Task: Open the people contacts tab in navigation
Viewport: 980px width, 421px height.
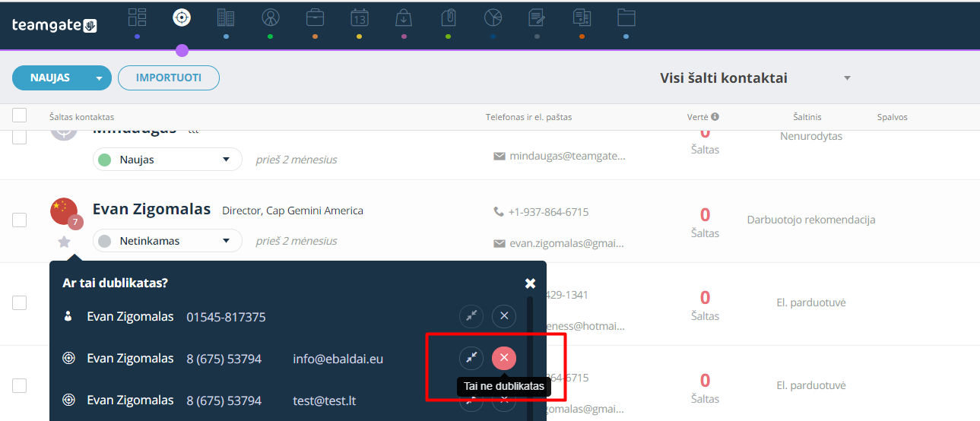Action: pos(271,17)
